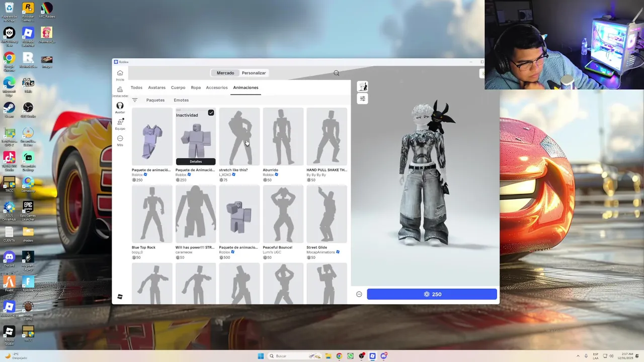The width and height of the screenshot is (644, 362).
Task: Select the Peaceful Bounce! animation thumbnail
Action: [283, 214]
